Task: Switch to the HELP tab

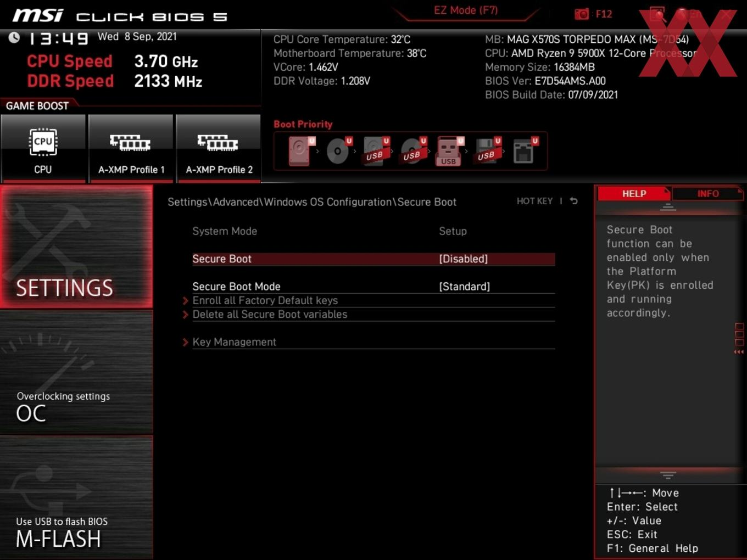Action: [x=634, y=193]
